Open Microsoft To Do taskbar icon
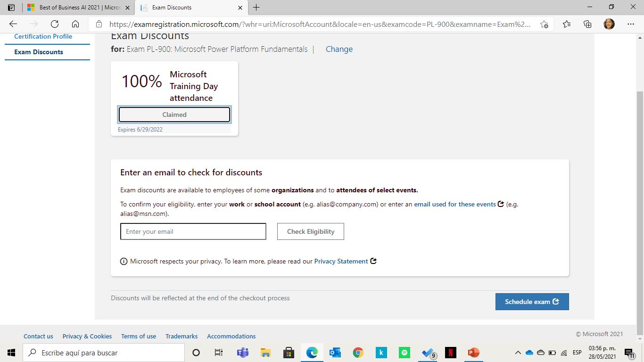The width and height of the screenshot is (644, 362). click(428, 353)
